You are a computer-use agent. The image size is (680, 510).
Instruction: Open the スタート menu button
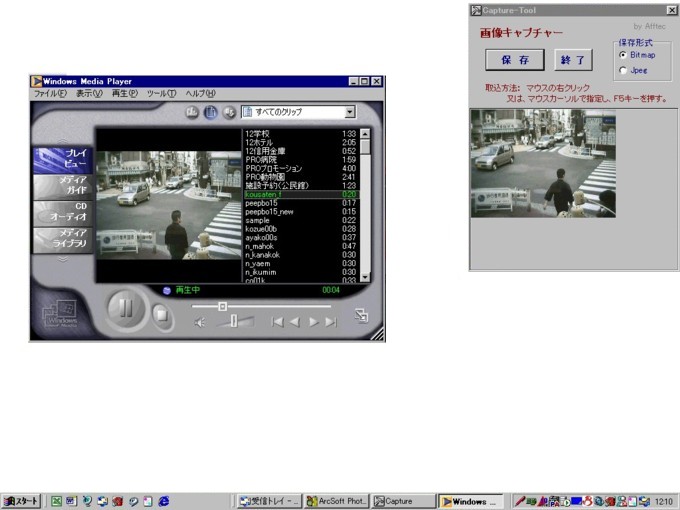(x=21, y=501)
